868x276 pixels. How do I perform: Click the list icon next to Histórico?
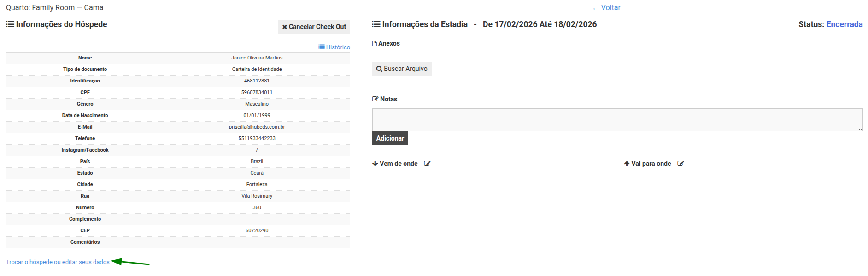coord(321,47)
